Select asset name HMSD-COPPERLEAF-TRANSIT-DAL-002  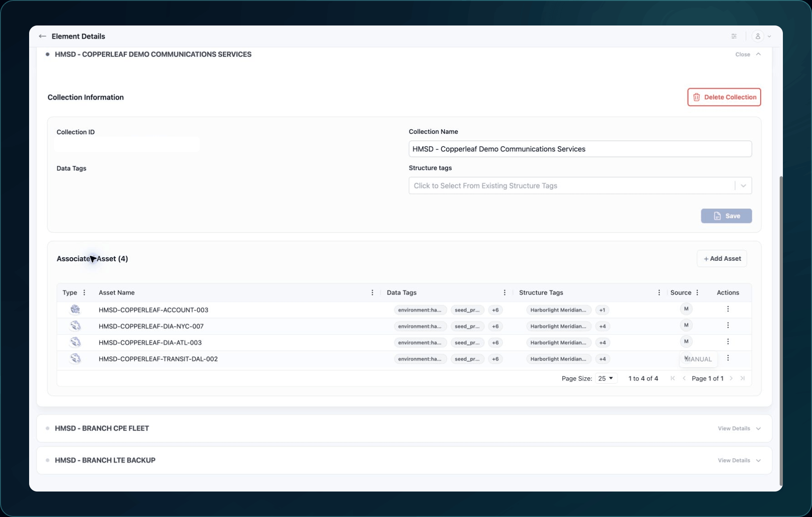click(158, 359)
